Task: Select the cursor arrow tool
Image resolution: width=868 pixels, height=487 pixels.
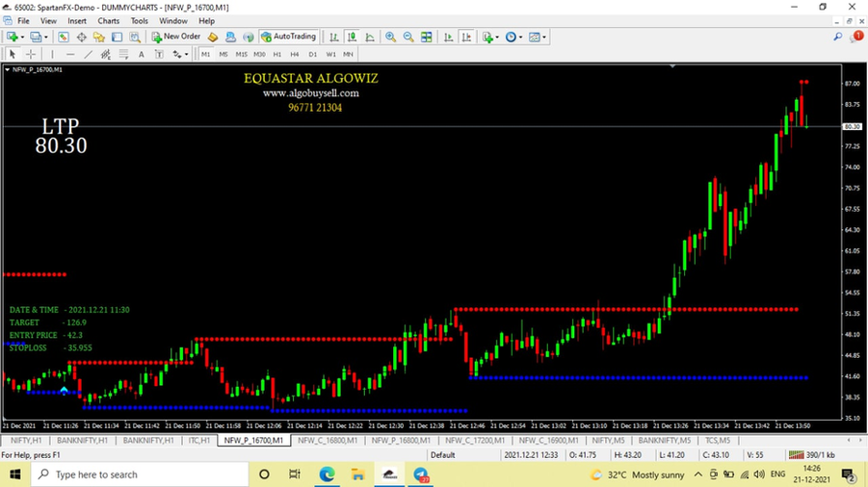Action: tap(13, 54)
